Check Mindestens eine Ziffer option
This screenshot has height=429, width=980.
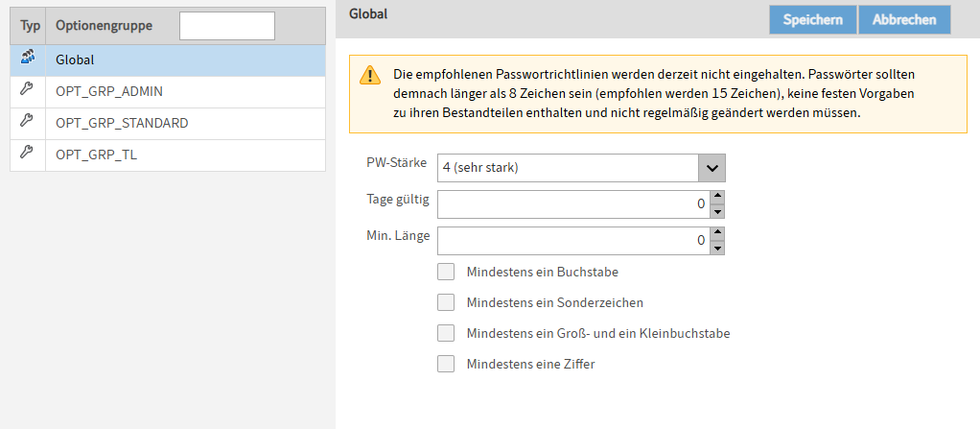point(446,364)
